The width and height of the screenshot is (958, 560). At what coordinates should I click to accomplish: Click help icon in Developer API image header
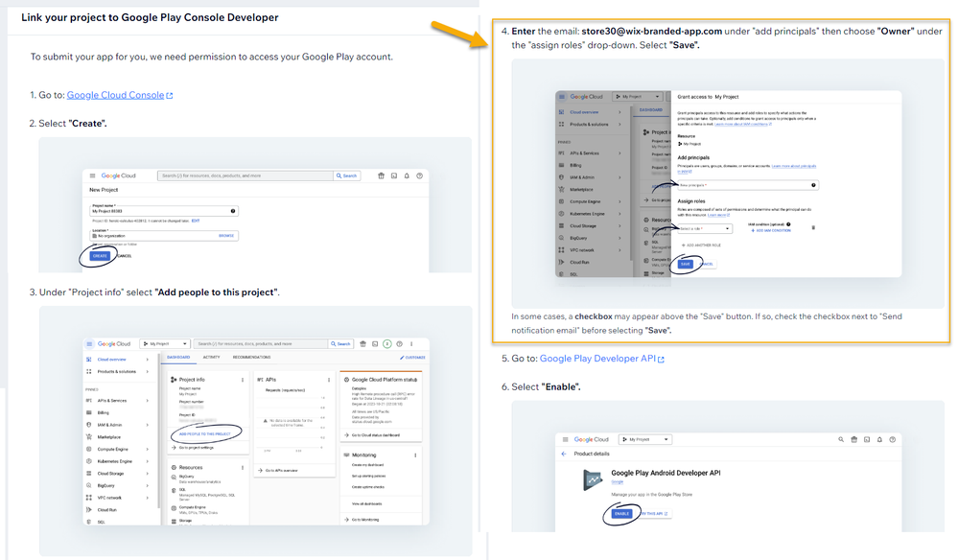point(893,440)
